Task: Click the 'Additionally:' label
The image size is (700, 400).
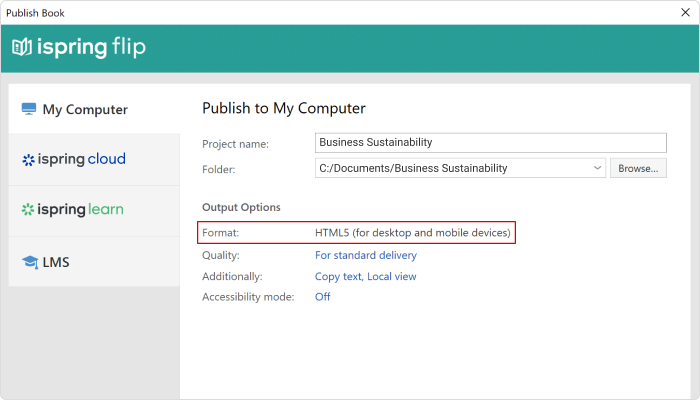Action: 232,276
